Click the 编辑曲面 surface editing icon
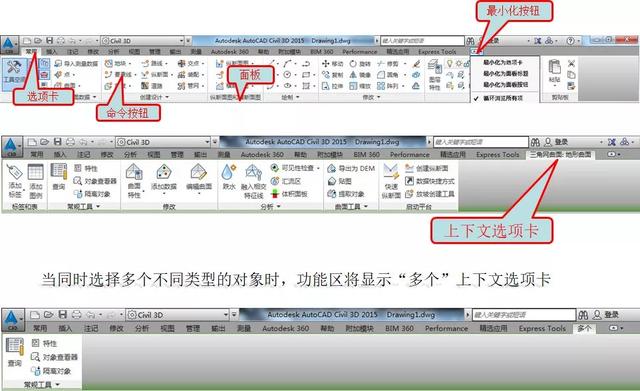The image size is (640, 391). [199, 172]
